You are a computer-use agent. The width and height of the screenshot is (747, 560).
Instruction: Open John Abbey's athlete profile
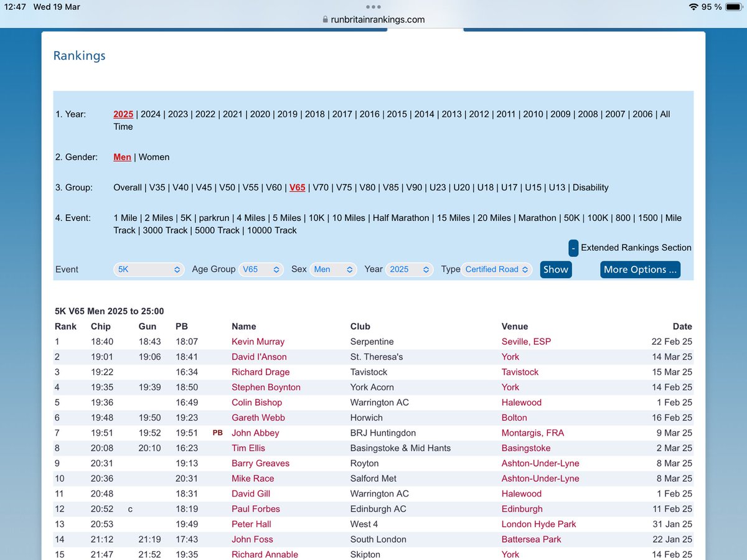[x=255, y=433]
